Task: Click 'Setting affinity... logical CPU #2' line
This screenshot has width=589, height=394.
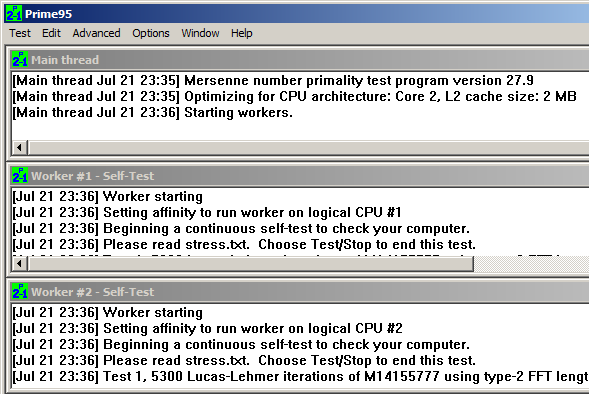Action: click(207, 329)
